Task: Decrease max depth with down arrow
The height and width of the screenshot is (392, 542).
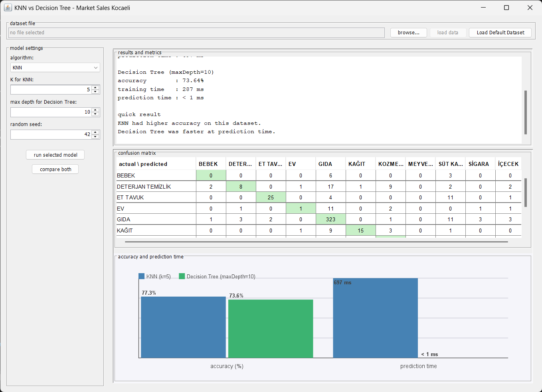Action: [95, 114]
